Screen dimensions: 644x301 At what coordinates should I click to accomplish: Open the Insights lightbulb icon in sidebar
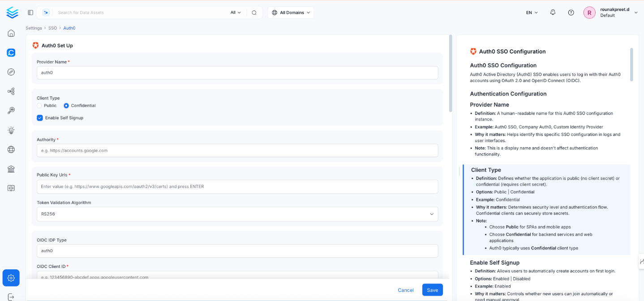[x=11, y=130]
